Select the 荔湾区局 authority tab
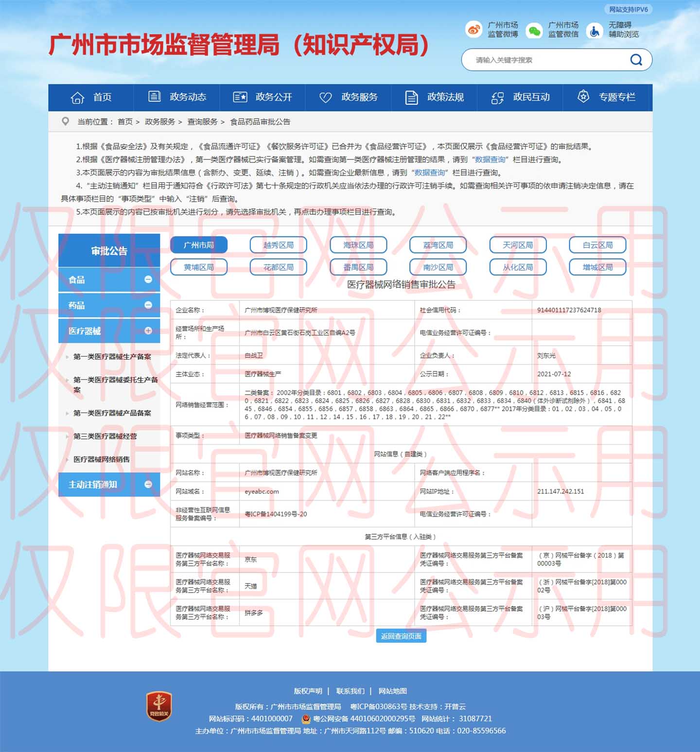The width and height of the screenshot is (700, 752). tap(438, 245)
